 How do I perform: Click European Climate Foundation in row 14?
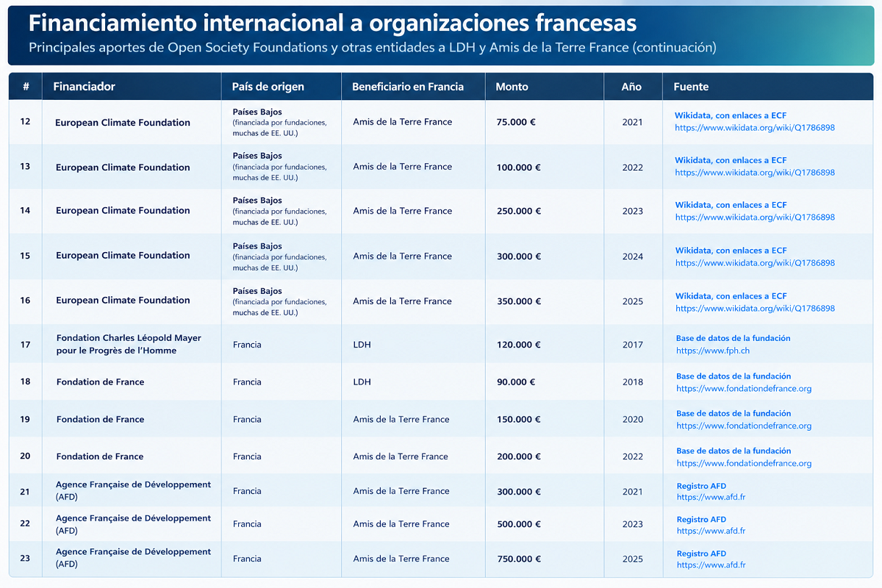tap(123, 211)
